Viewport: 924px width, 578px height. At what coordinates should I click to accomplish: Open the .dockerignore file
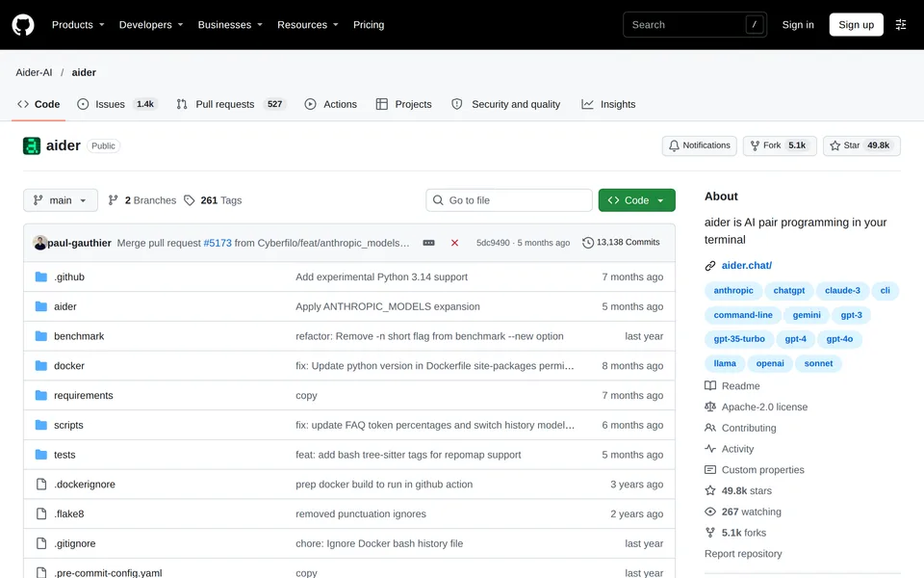point(85,485)
